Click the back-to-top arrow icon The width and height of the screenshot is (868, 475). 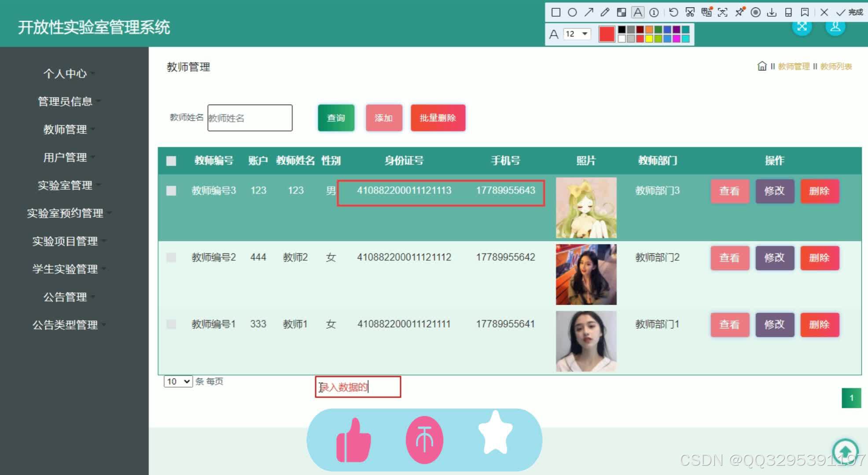point(845,451)
